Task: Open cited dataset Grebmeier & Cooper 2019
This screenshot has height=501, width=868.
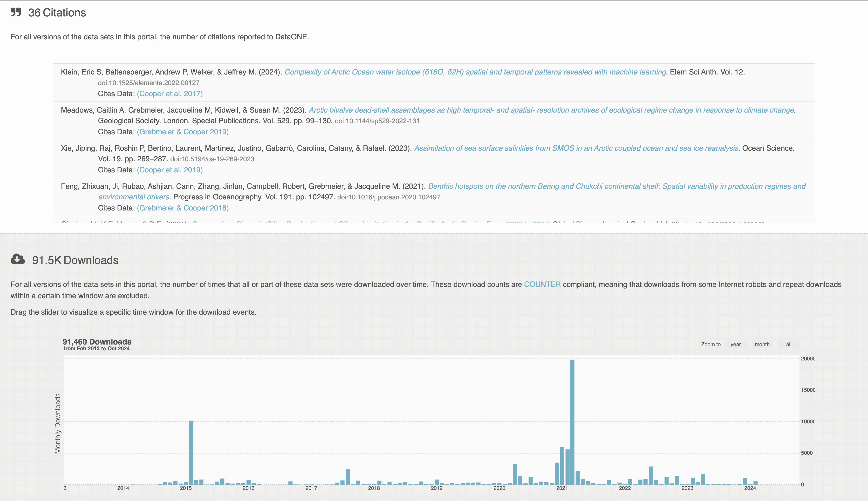Action: tap(183, 132)
